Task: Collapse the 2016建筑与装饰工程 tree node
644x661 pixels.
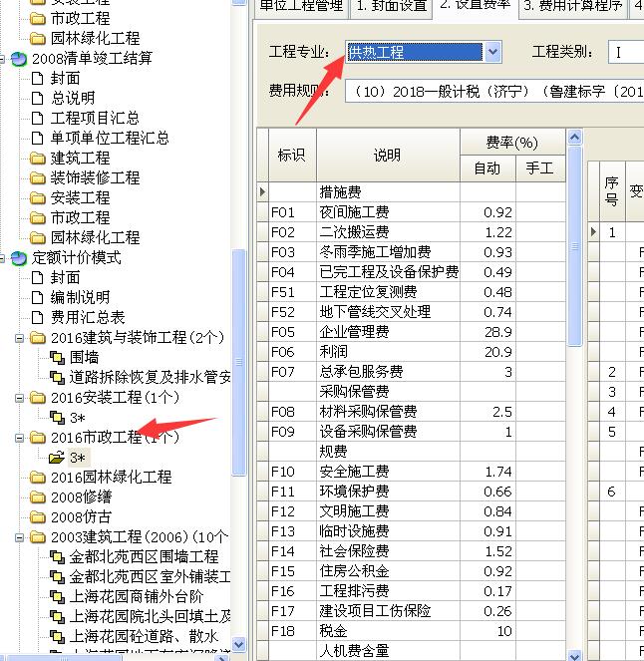Action: tap(19, 338)
